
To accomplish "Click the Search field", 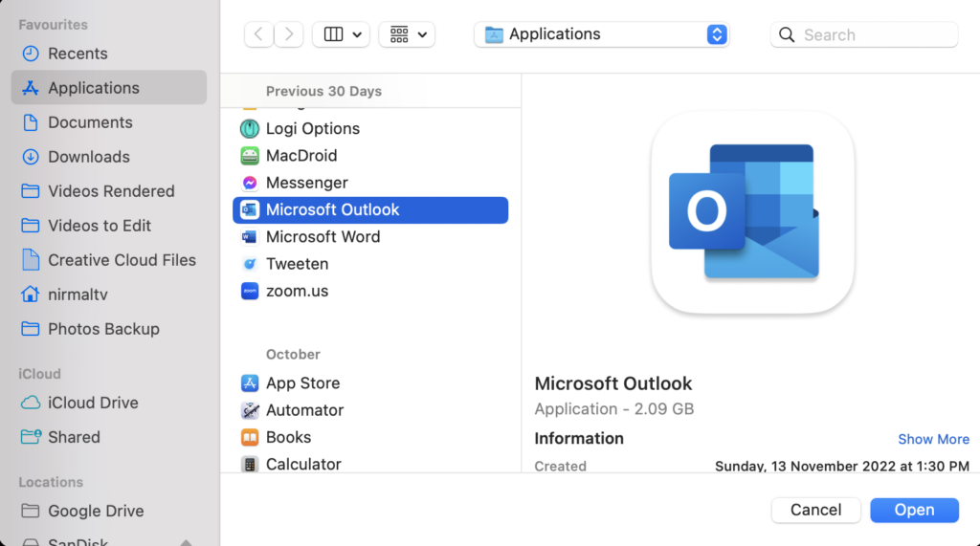I will 864,34.
